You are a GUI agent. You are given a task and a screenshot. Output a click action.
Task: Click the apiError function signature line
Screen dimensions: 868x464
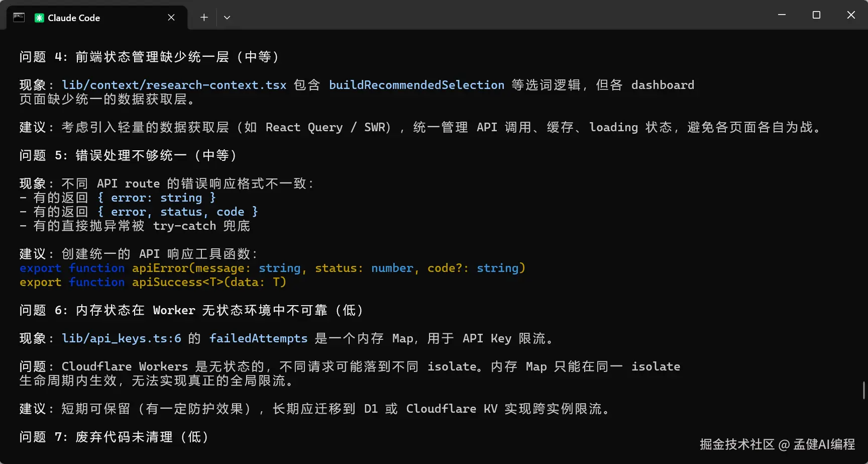pos(272,268)
